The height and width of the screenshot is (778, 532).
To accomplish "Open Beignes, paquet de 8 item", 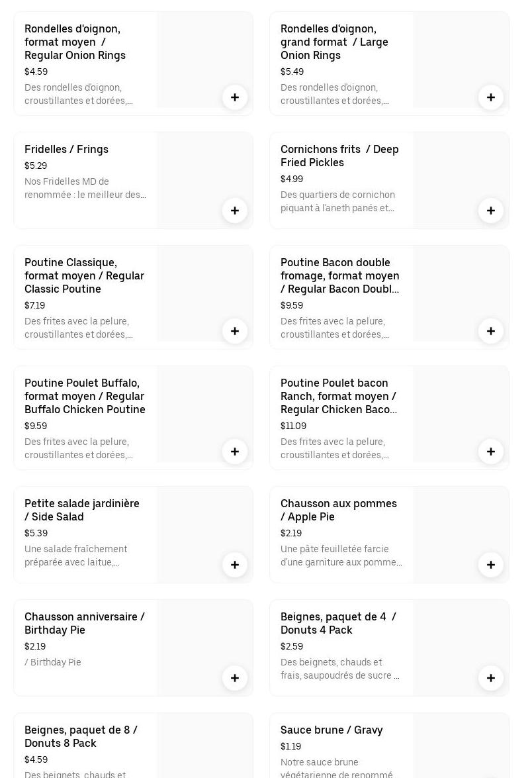I will click(x=81, y=736).
